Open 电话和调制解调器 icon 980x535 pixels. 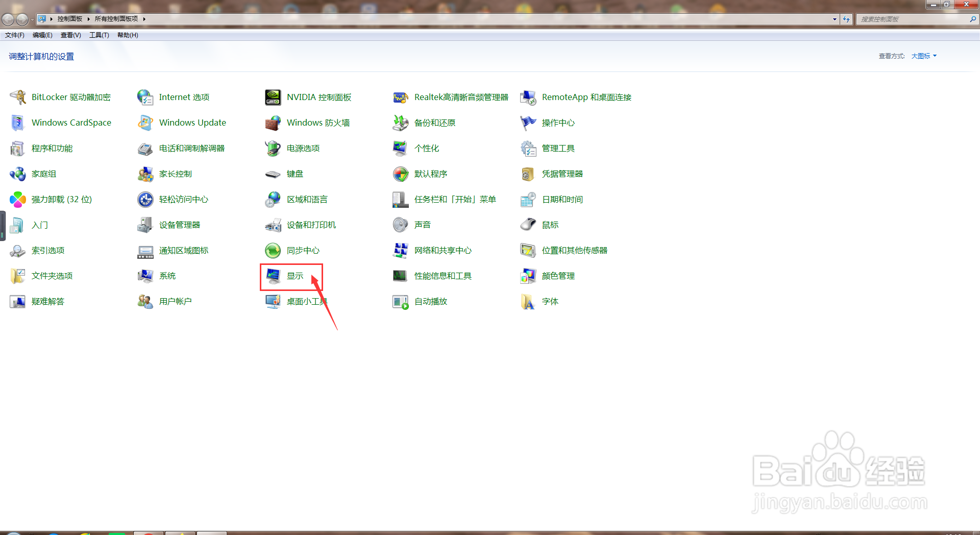145,148
